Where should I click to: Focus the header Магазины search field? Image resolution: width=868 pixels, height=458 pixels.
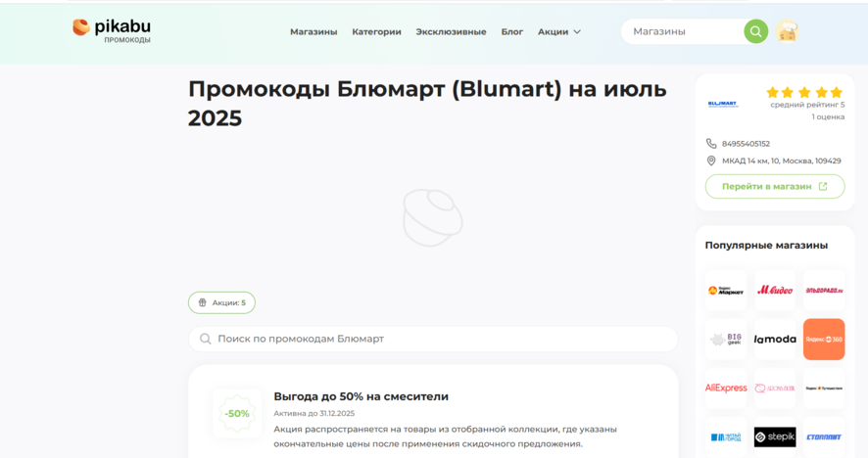[x=686, y=31]
